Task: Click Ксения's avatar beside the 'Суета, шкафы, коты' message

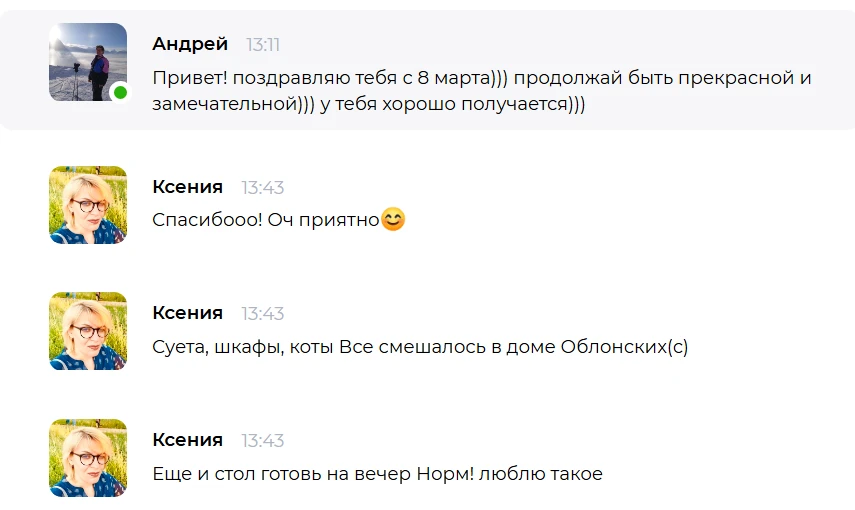Action: click(x=88, y=331)
